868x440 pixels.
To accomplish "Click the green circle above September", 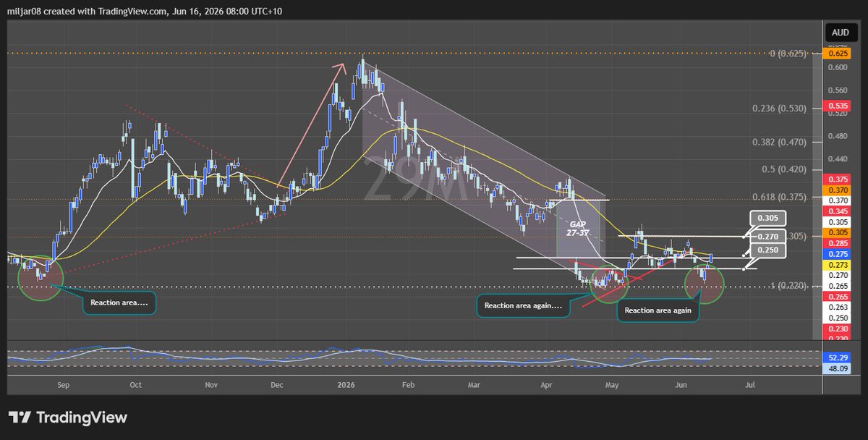I will coord(42,279).
